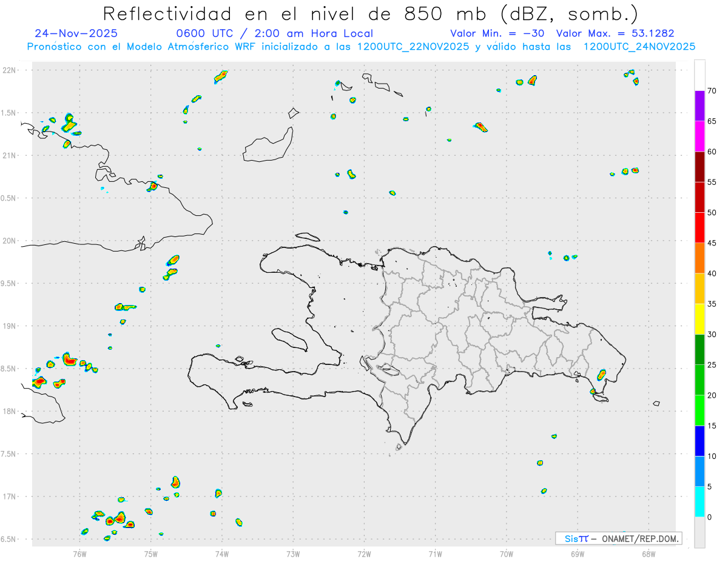This screenshot has width=728, height=562.
Task: Click the '35' colorbar scale label
Action: (712, 304)
